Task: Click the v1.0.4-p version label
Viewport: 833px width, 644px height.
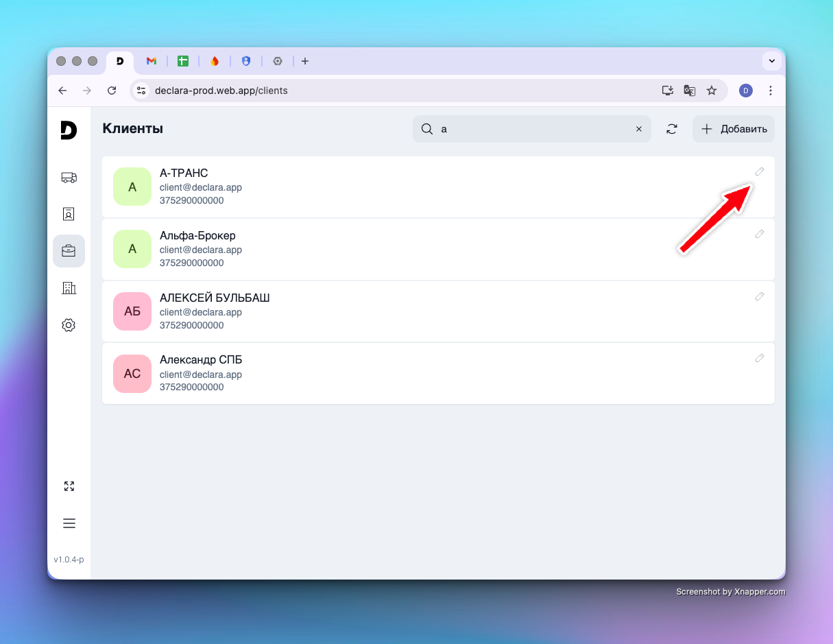Action: (x=69, y=560)
